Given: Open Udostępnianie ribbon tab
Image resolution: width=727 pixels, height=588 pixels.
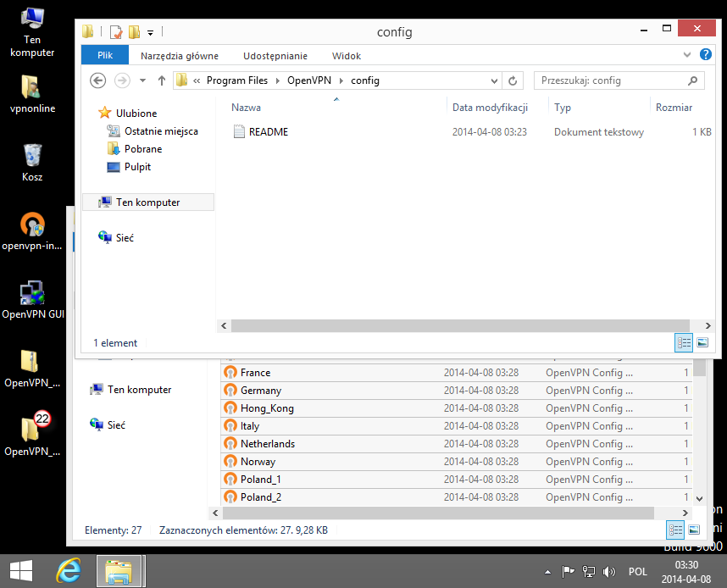Looking at the screenshot, I should 275,56.
